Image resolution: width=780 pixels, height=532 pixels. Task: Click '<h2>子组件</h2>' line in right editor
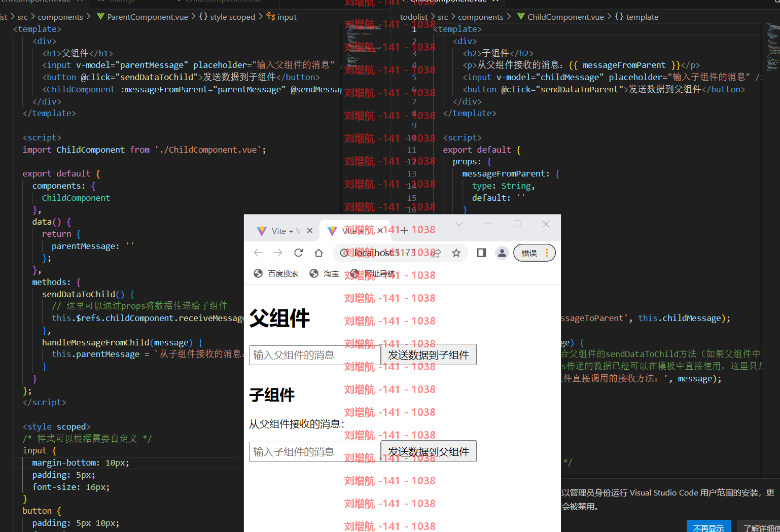tap(498, 53)
